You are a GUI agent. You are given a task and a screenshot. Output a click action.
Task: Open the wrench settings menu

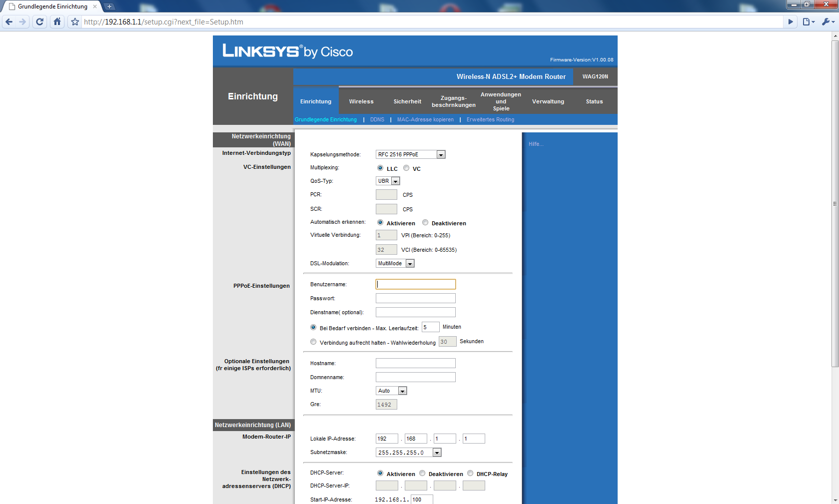[x=828, y=22]
